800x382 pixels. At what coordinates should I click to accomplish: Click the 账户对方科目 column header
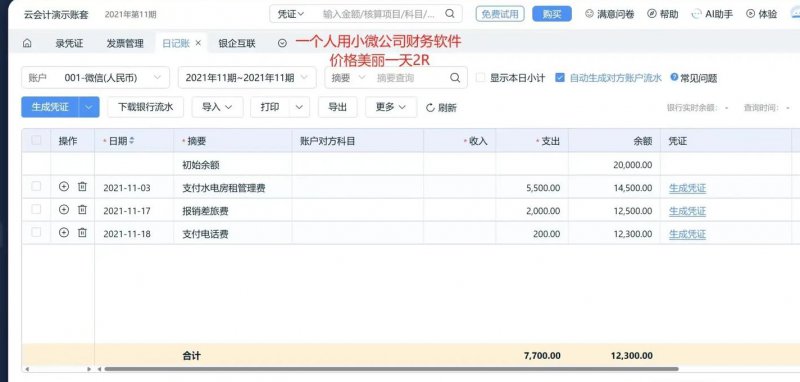pyautogui.click(x=358, y=141)
